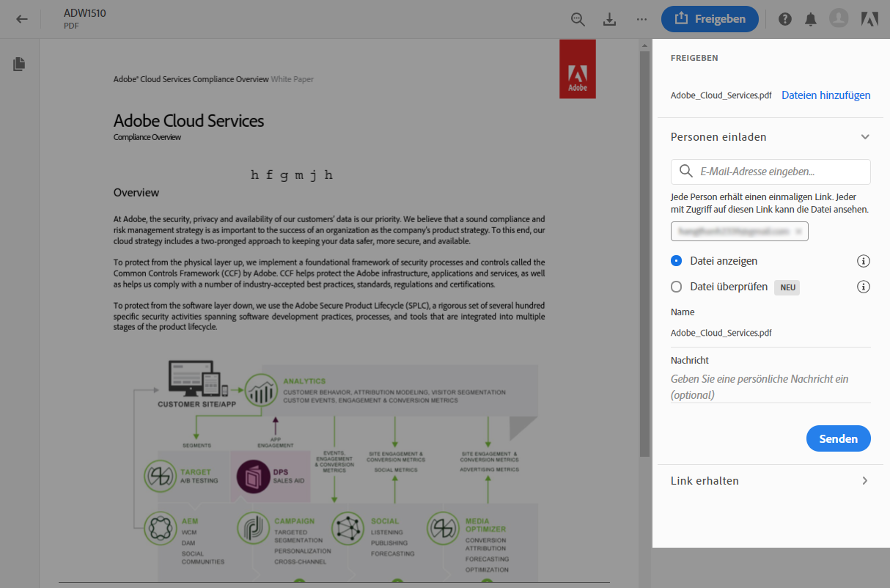This screenshot has height=588, width=890.
Task: Collapse the Personen einladen section
Action: click(865, 137)
